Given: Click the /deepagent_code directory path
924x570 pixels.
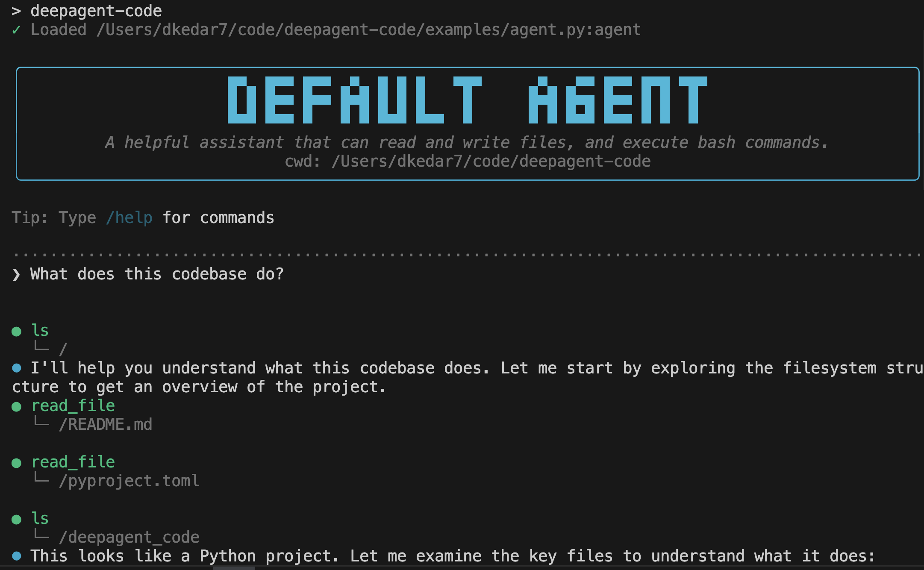Looking at the screenshot, I should [x=129, y=537].
